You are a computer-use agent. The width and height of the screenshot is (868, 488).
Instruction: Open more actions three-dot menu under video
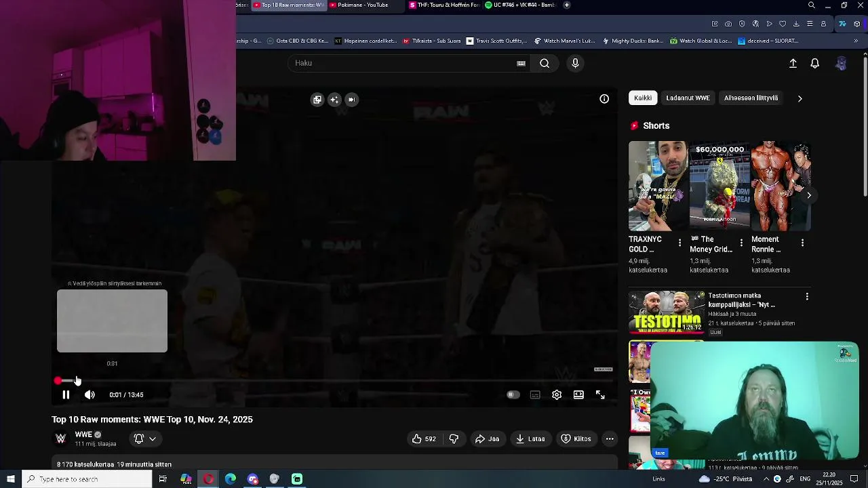point(610,439)
